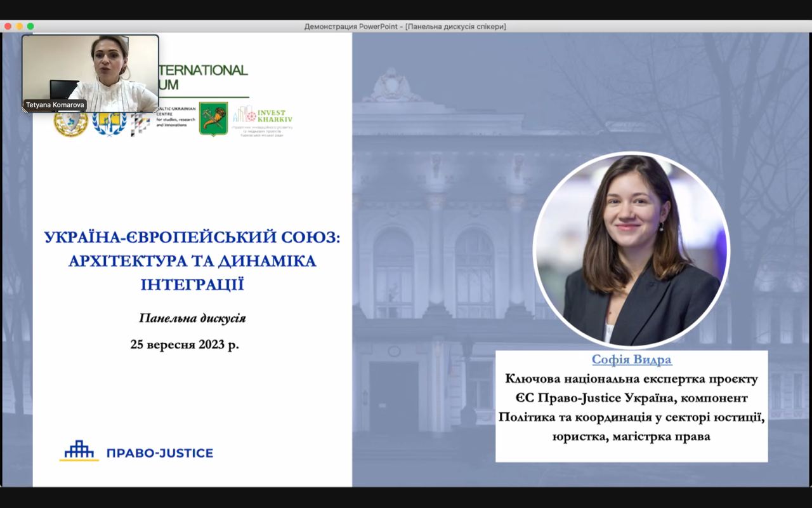Click the circular photo of the speaker
The image size is (812, 508).
pyautogui.click(x=631, y=250)
